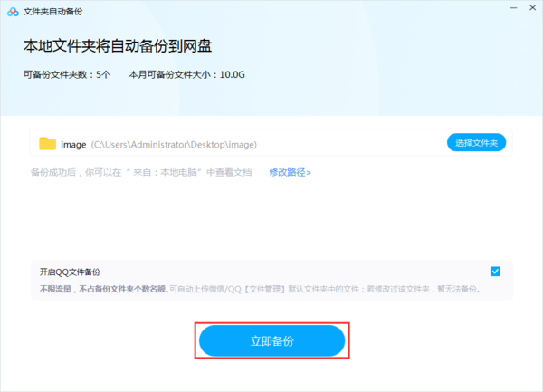Click the 文件夹自动备份 window title text
This screenshot has height=392, width=543.
click(x=52, y=10)
